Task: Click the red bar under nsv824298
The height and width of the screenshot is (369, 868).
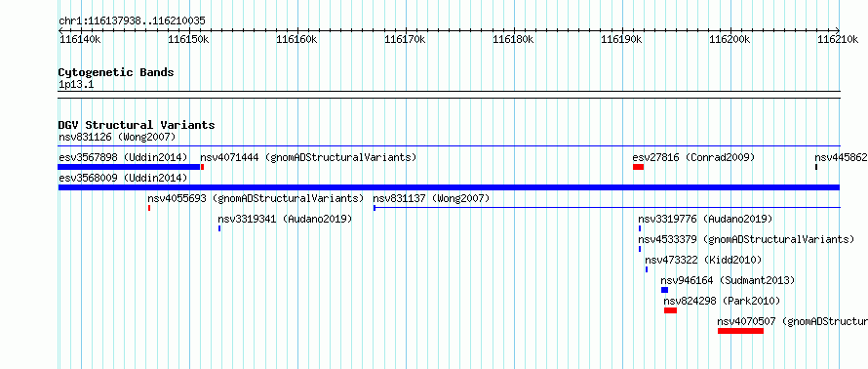Action: click(x=670, y=310)
